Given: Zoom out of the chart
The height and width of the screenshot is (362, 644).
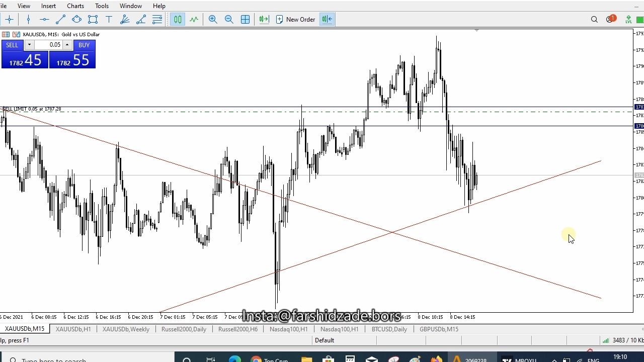Looking at the screenshot, I should [x=229, y=19].
